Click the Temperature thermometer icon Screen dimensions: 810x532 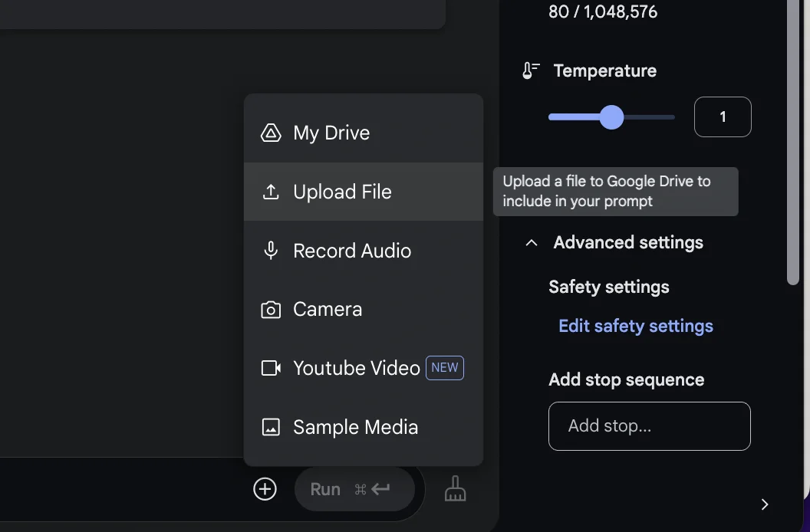531,71
